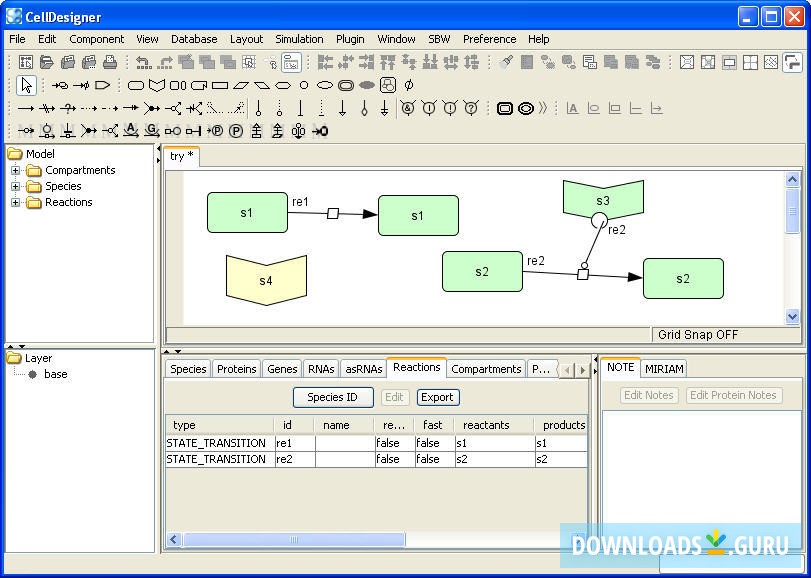The image size is (811, 578).
Task: Select the arrow selection tool
Action: [x=25, y=85]
